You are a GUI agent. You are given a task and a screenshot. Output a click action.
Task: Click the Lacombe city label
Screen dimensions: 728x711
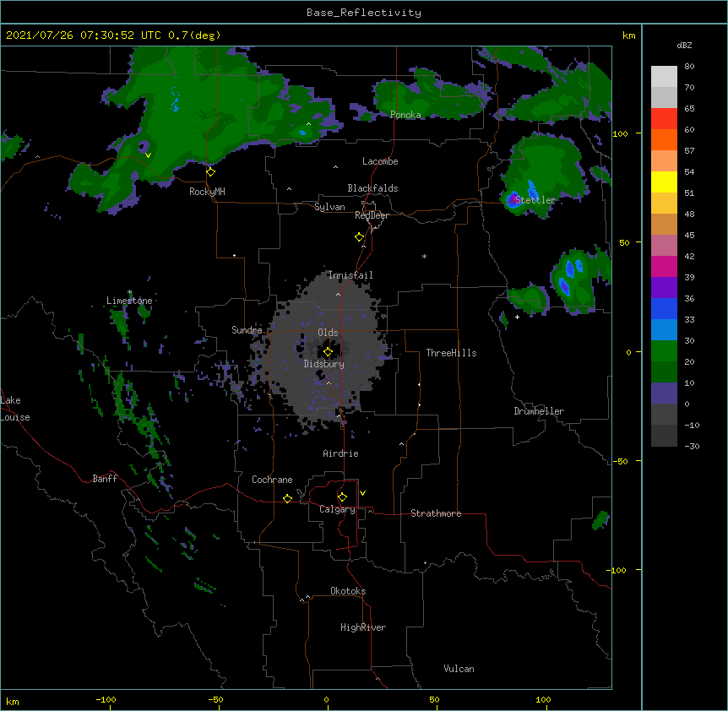(380, 161)
